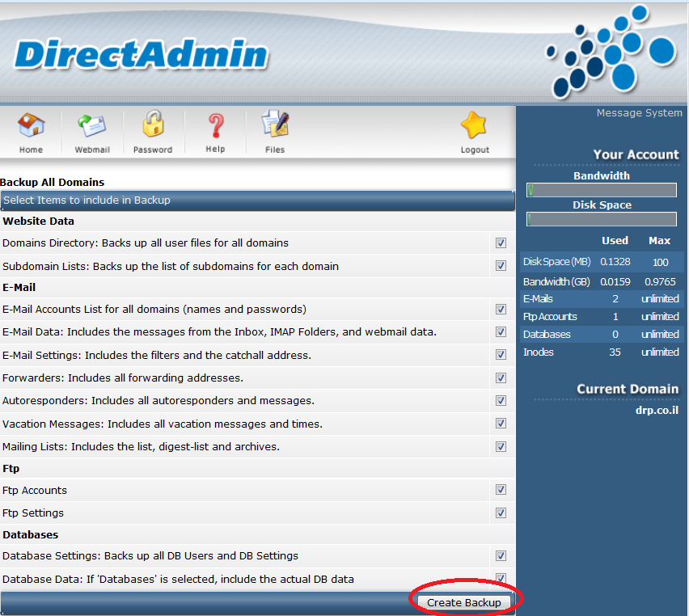Uncheck the Ftp Accounts checkbox
The height and width of the screenshot is (616, 689).
pos(501,490)
